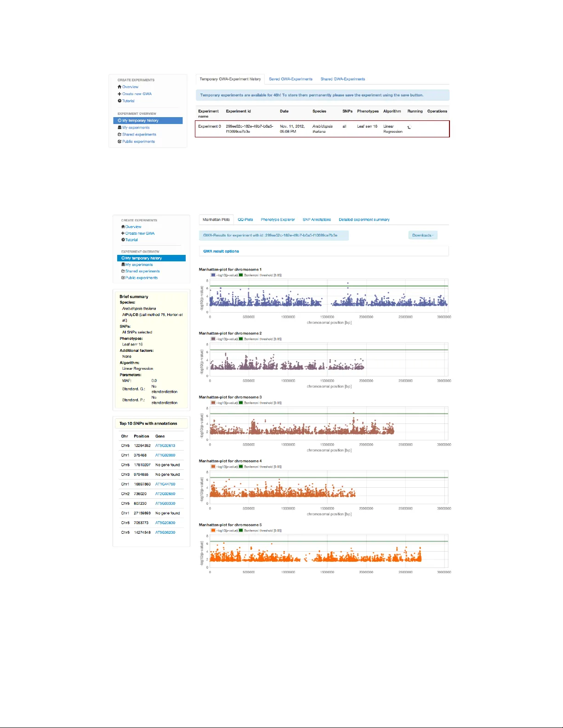The width and height of the screenshot is (563, 728).
Task: Switch to the QQ-Plots tab
Action: [x=245, y=220]
